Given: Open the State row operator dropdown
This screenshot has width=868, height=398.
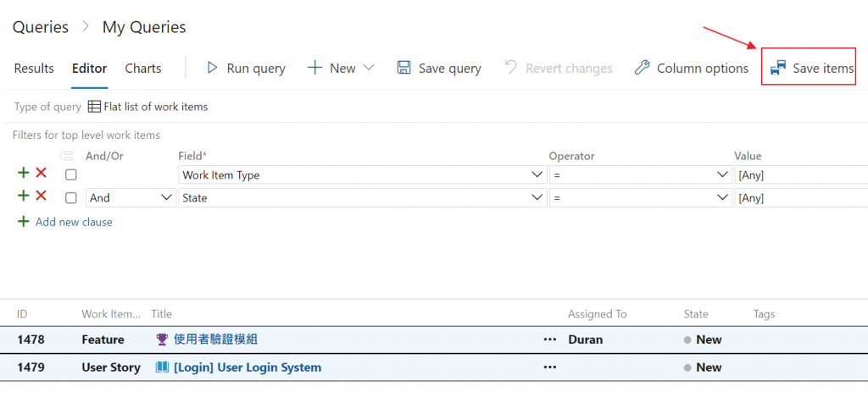Looking at the screenshot, I should coord(722,197).
